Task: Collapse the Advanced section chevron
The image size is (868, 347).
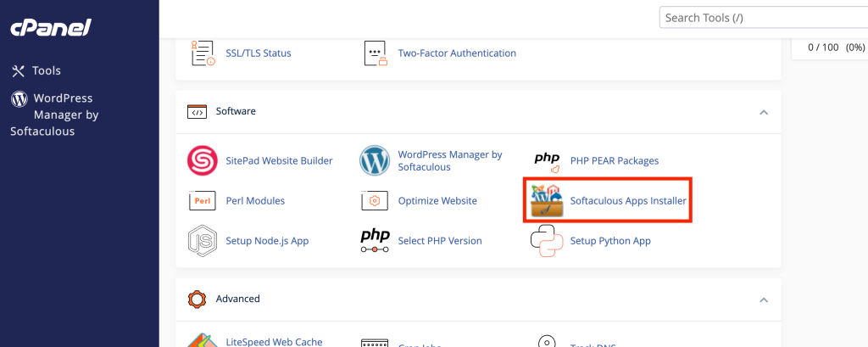Action: tap(764, 299)
